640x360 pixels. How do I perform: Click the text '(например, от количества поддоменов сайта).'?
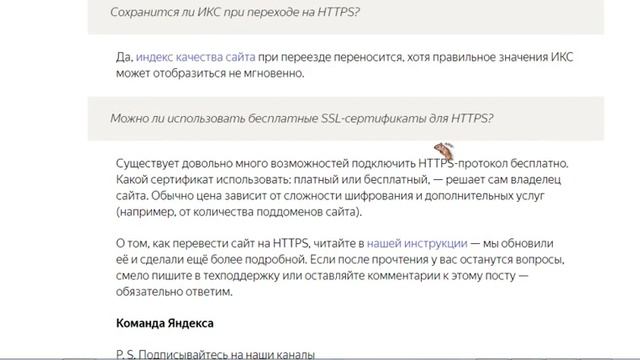[x=239, y=212]
